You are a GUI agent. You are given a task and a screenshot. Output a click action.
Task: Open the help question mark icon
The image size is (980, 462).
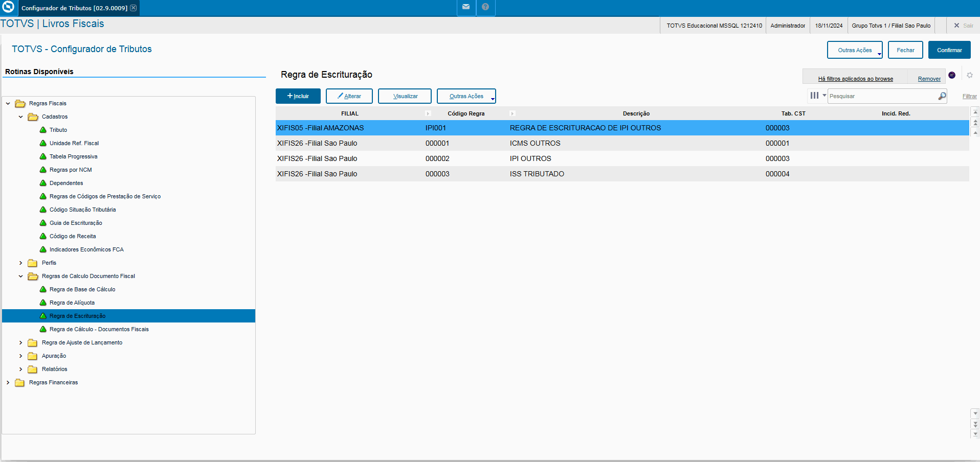coord(485,7)
